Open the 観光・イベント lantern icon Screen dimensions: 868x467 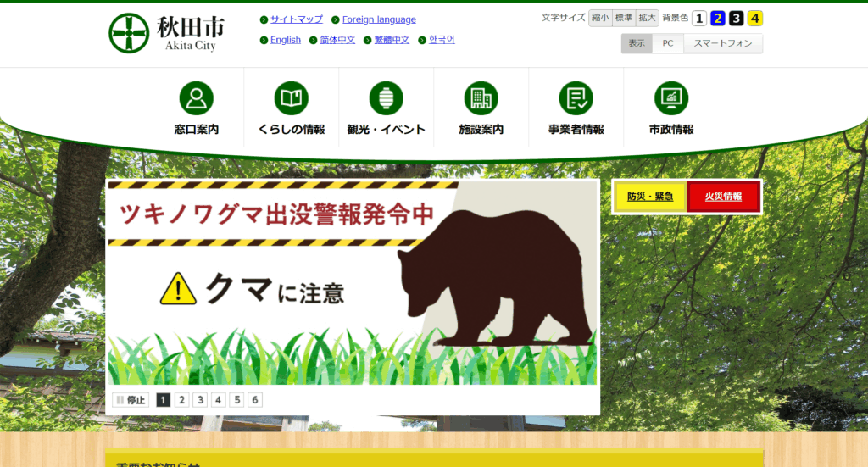pos(386,99)
